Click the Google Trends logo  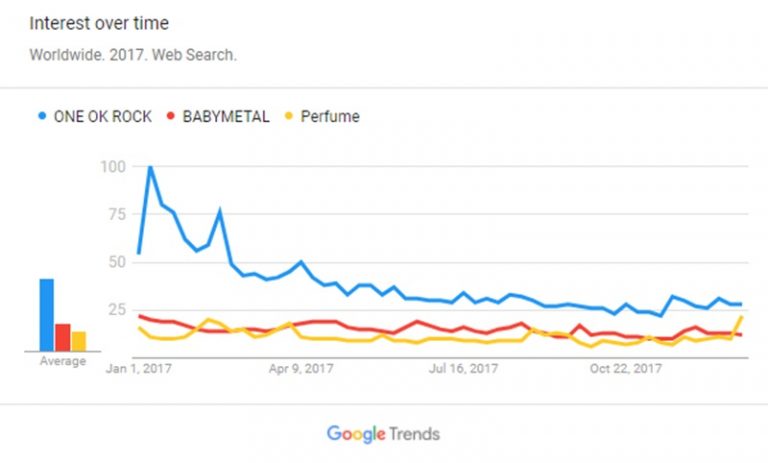383,434
